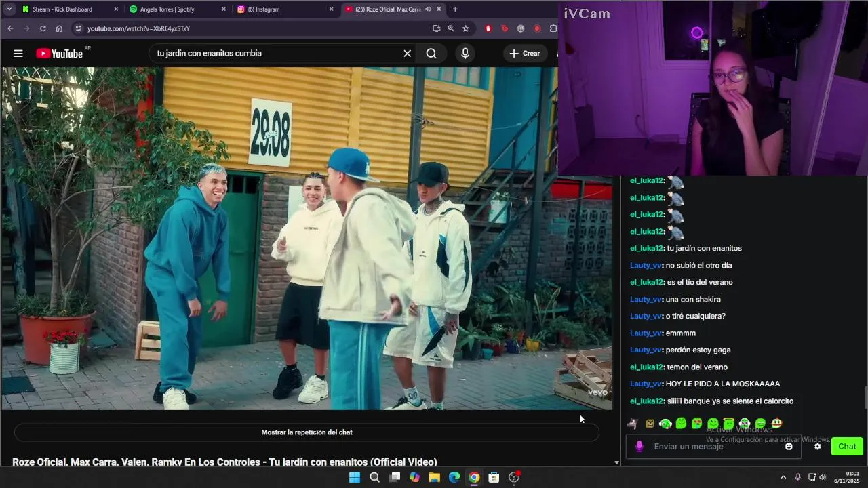Image resolution: width=868 pixels, height=488 pixels.
Task: Open browser home page icon
Action: tap(59, 28)
